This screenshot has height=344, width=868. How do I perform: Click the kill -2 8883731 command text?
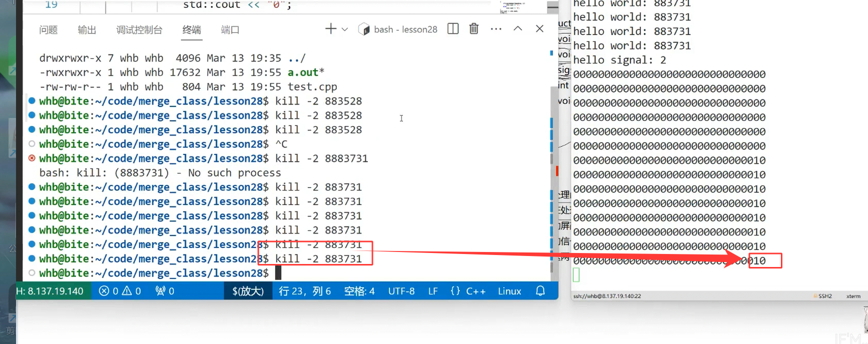coord(322,158)
